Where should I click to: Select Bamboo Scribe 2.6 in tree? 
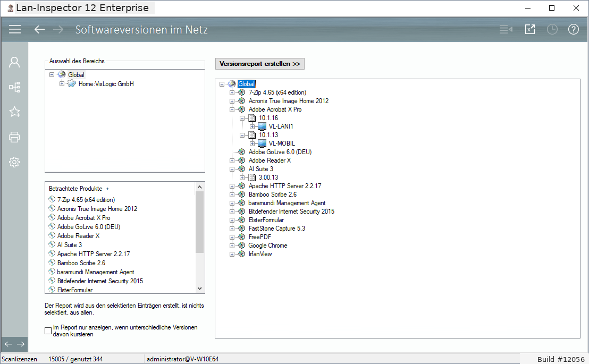pyautogui.click(x=272, y=194)
